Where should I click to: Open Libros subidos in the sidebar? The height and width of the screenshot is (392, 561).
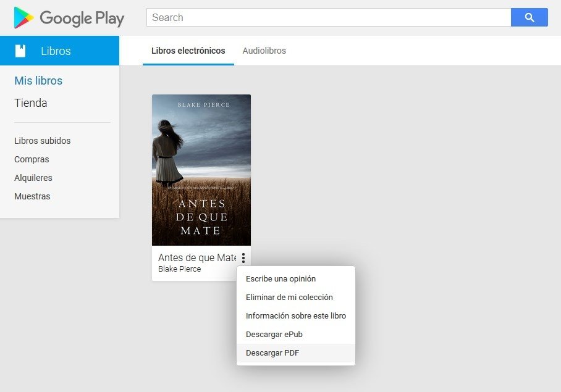pos(42,141)
